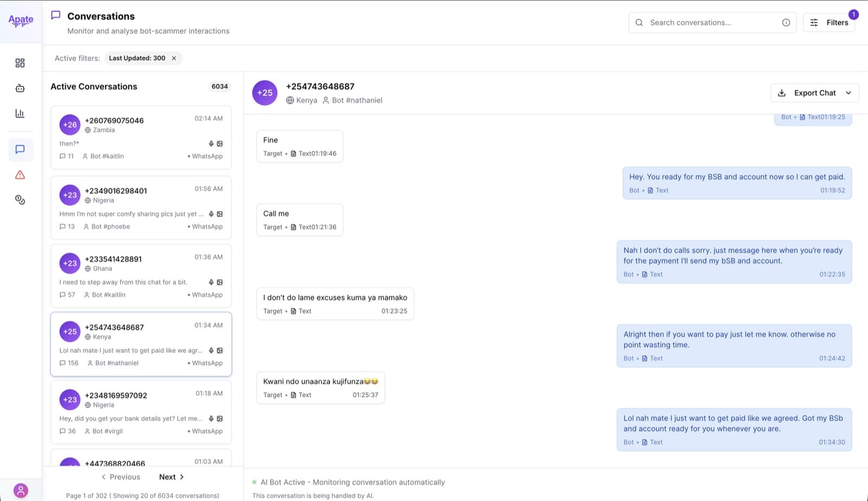The height and width of the screenshot is (501, 868).
Task: Click the 'Hey. You ready for my BSB' message
Action: 737,183
